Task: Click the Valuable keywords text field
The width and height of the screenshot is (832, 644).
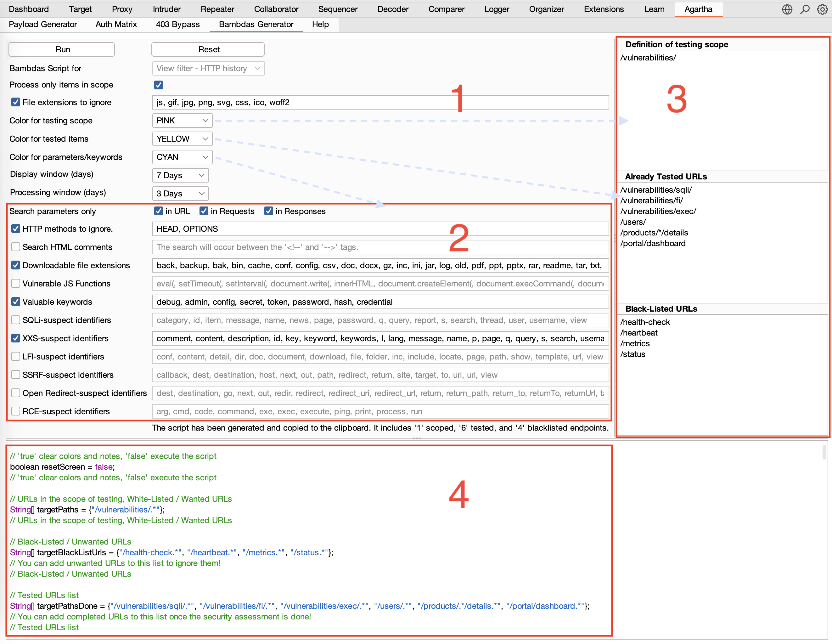Action: point(380,302)
